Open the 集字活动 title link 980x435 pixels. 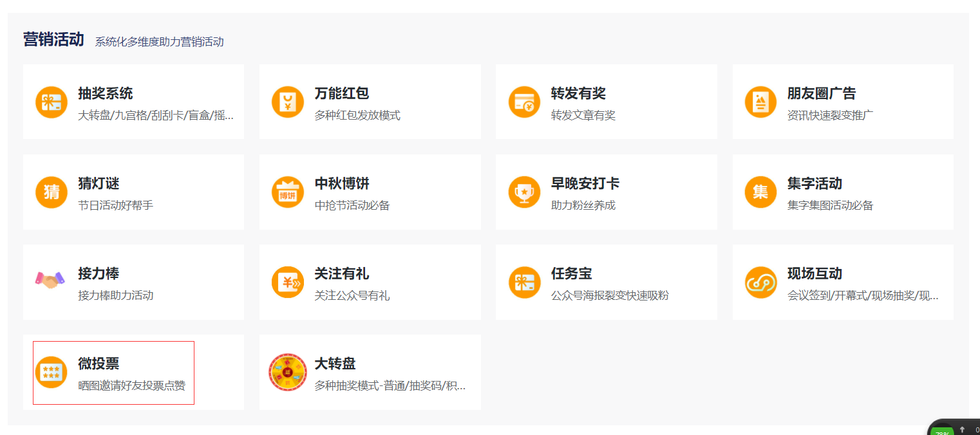tap(815, 183)
